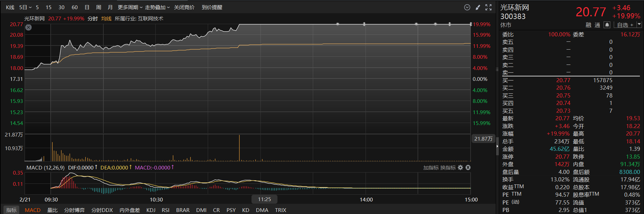Open the 更多周期 dropdown
Screen dimensions: 644x214
pos(130,7)
